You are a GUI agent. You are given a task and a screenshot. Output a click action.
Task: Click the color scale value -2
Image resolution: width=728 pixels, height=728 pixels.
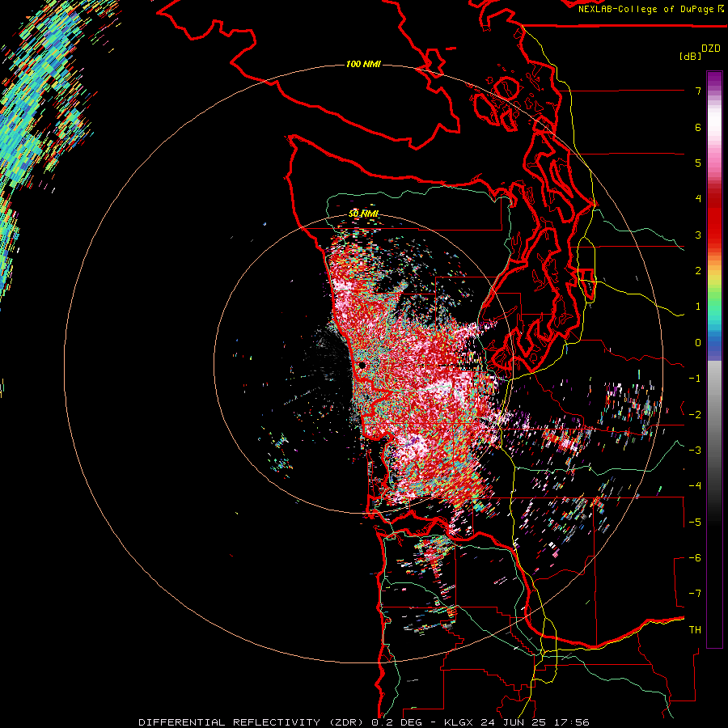coord(695,414)
